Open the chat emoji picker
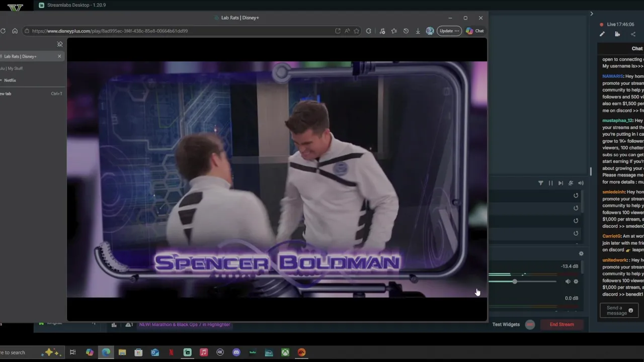 (x=631, y=311)
